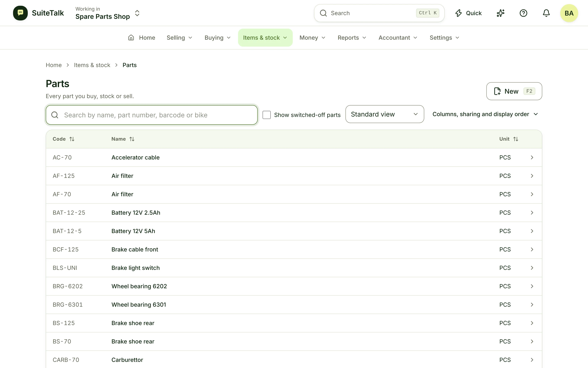Click the BRG-6301 code cell
The width and height of the screenshot is (588, 368).
click(x=68, y=304)
